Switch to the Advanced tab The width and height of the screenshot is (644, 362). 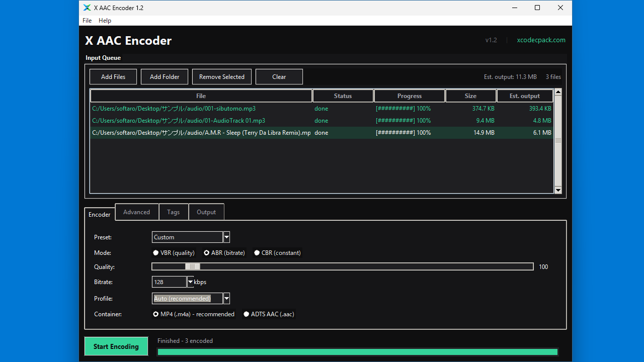click(x=137, y=212)
